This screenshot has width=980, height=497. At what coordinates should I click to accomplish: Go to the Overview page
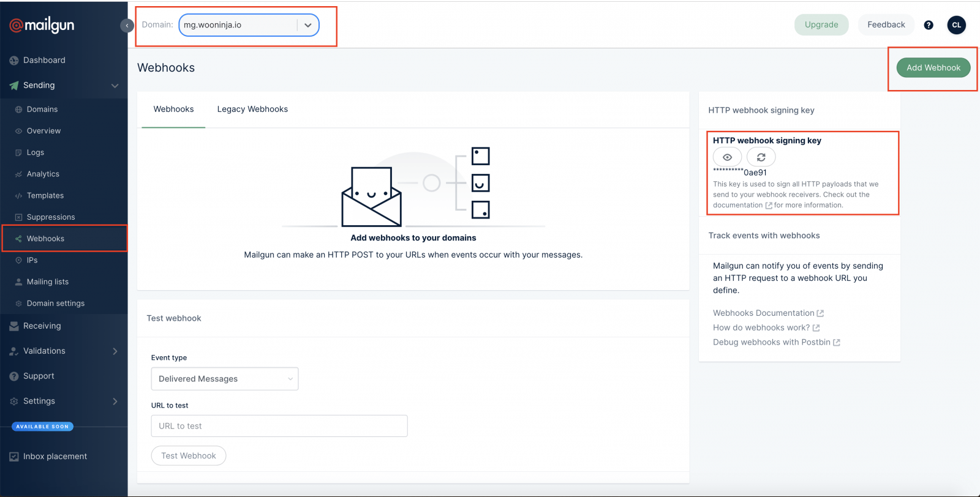[x=43, y=131]
